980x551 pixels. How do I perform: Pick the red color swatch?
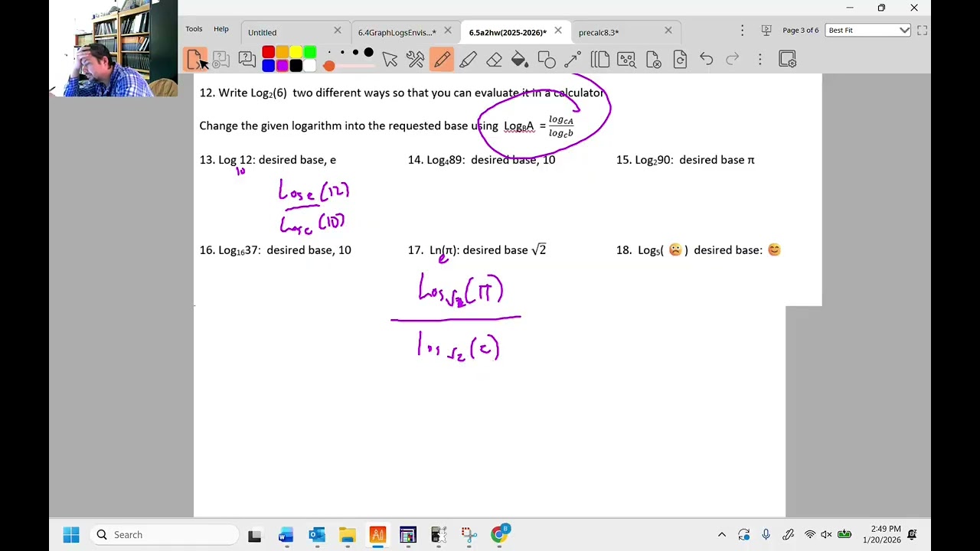pos(268,52)
